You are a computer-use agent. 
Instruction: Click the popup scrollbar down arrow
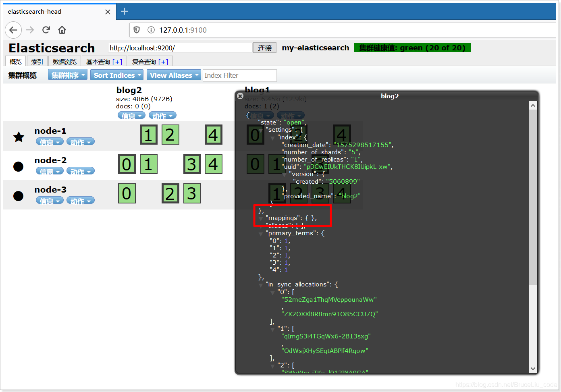(x=533, y=369)
